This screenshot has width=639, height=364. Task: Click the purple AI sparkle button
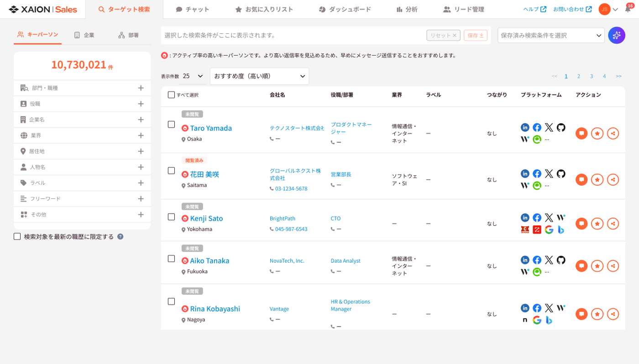click(617, 35)
